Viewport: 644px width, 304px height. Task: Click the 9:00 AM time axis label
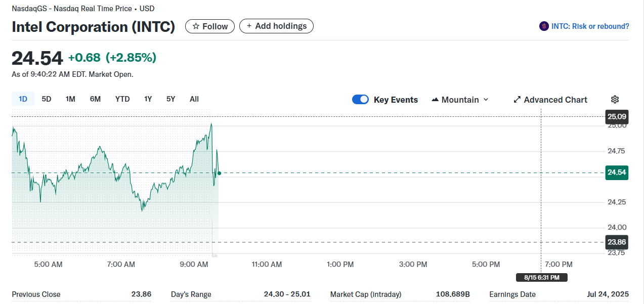[194, 265]
